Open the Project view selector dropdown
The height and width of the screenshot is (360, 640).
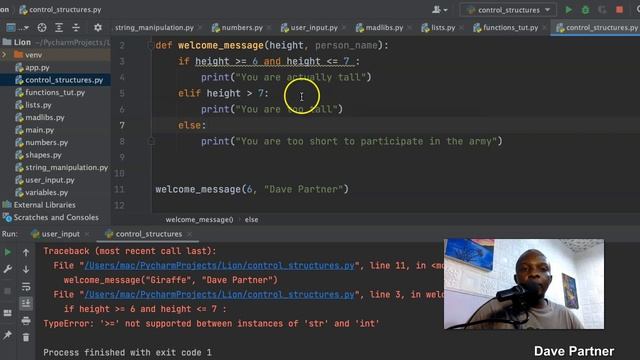coord(17,28)
